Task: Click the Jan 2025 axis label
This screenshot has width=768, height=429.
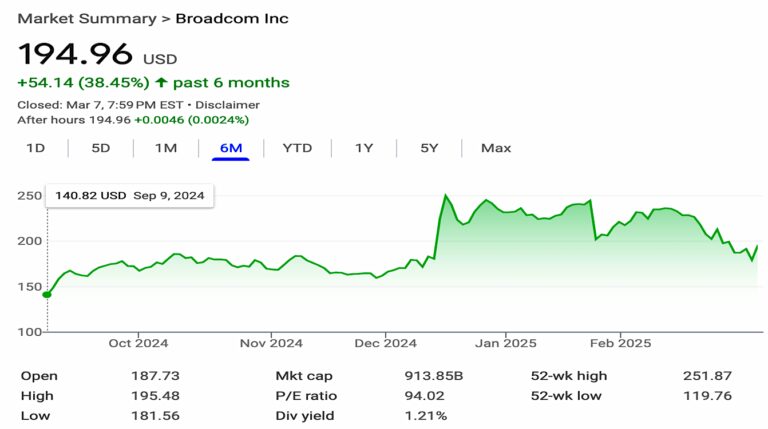Action: 502,343
